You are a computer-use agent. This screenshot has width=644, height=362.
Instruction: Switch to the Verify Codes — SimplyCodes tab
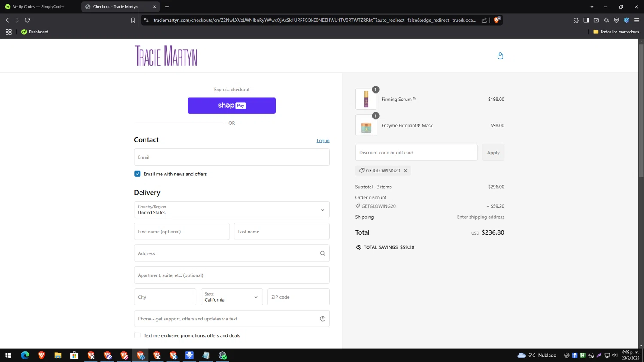39,7
